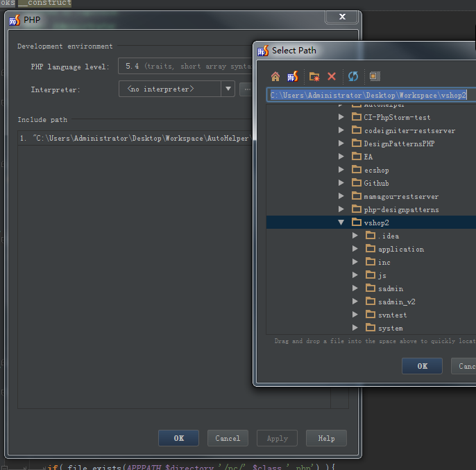Select the .idea subfolder row
This screenshot has height=470, width=476.
pyautogui.click(x=371, y=236)
